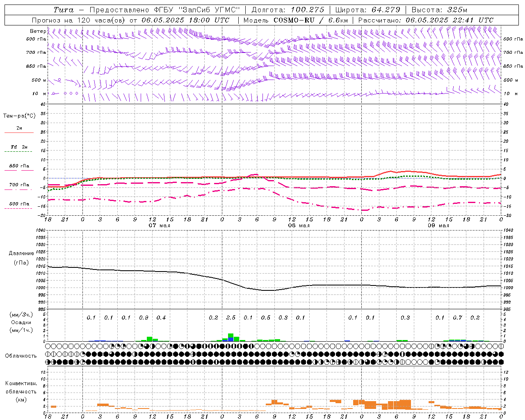
Task: Click the 3-hour precipitation value "0.9"
Action: pyautogui.click(x=144, y=318)
